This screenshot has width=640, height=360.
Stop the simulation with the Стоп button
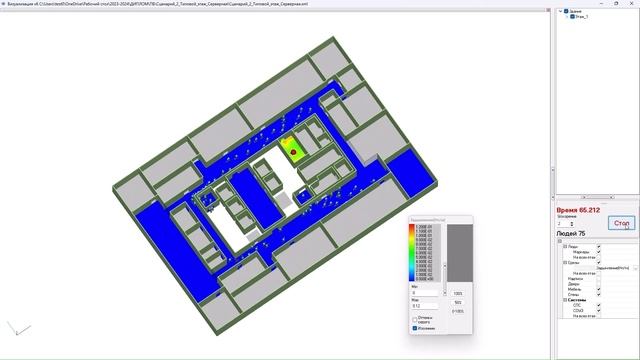622,223
